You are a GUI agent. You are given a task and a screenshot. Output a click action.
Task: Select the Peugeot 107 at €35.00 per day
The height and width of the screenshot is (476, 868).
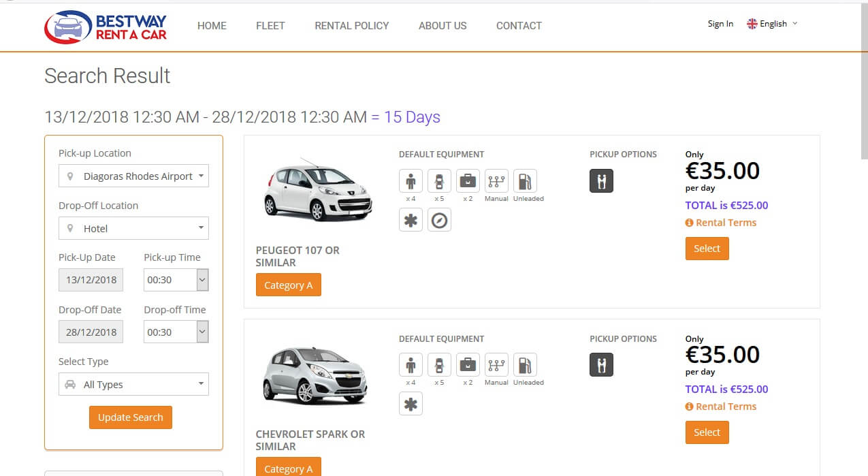pos(707,249)
